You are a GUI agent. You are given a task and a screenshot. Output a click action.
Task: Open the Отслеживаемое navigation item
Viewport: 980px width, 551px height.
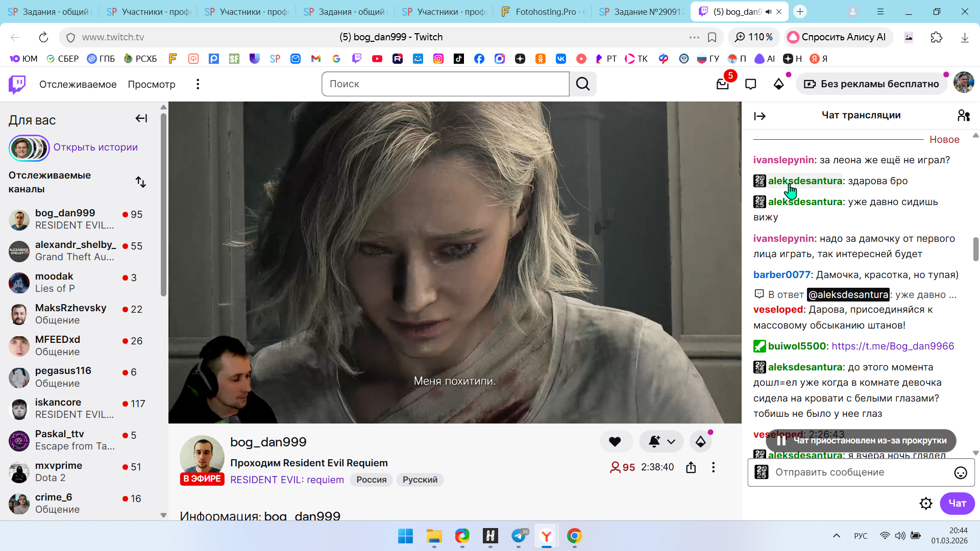point(78,84)
